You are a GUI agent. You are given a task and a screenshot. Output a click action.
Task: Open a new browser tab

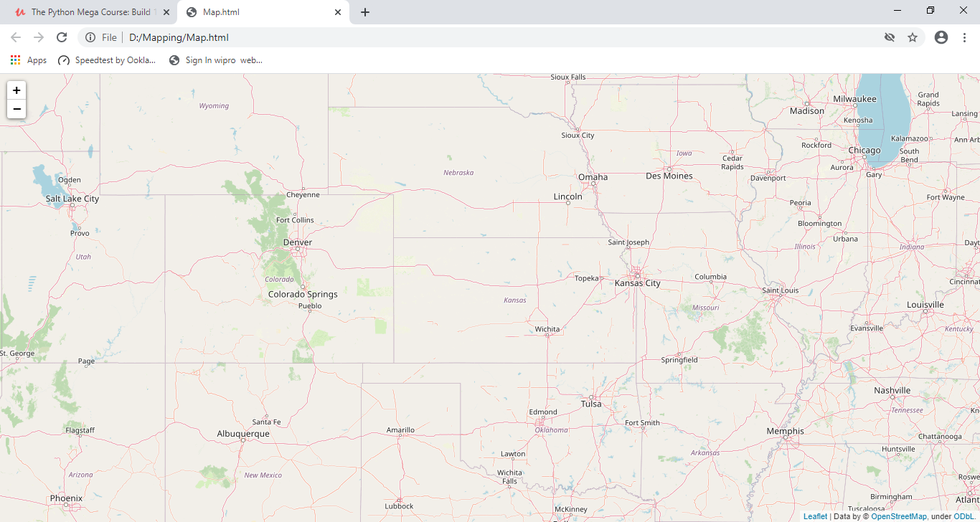pos(365,11)
